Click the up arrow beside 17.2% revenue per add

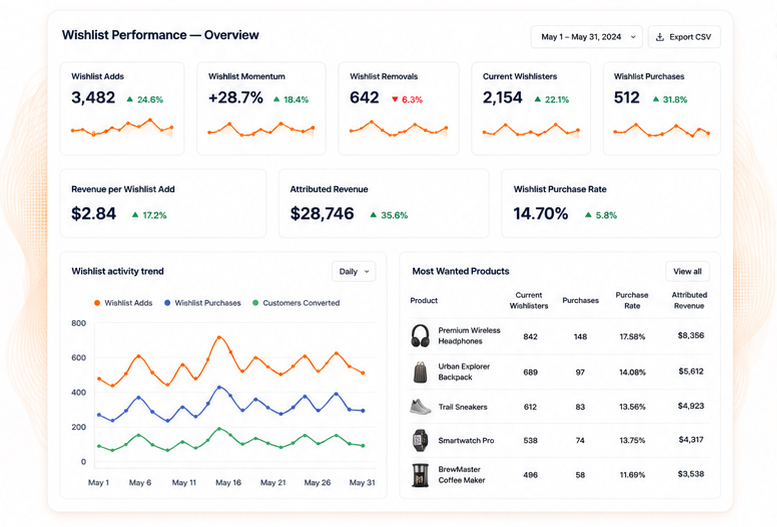135,215
